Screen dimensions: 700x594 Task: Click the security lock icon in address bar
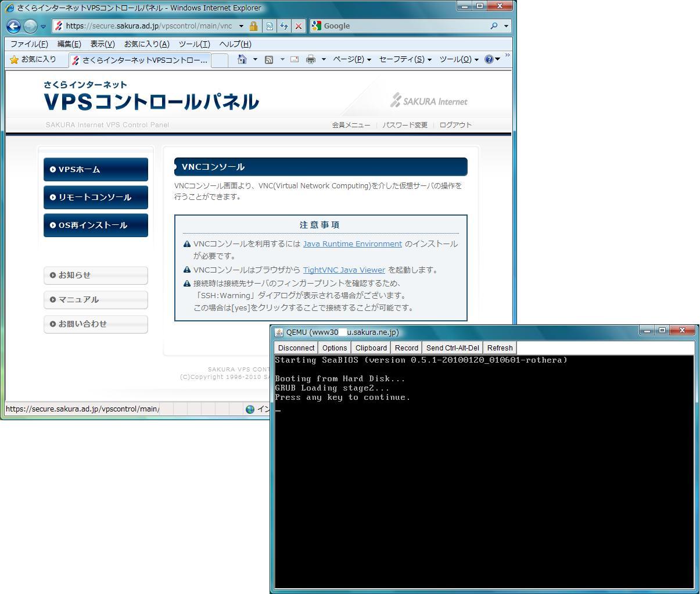(253, 26)
